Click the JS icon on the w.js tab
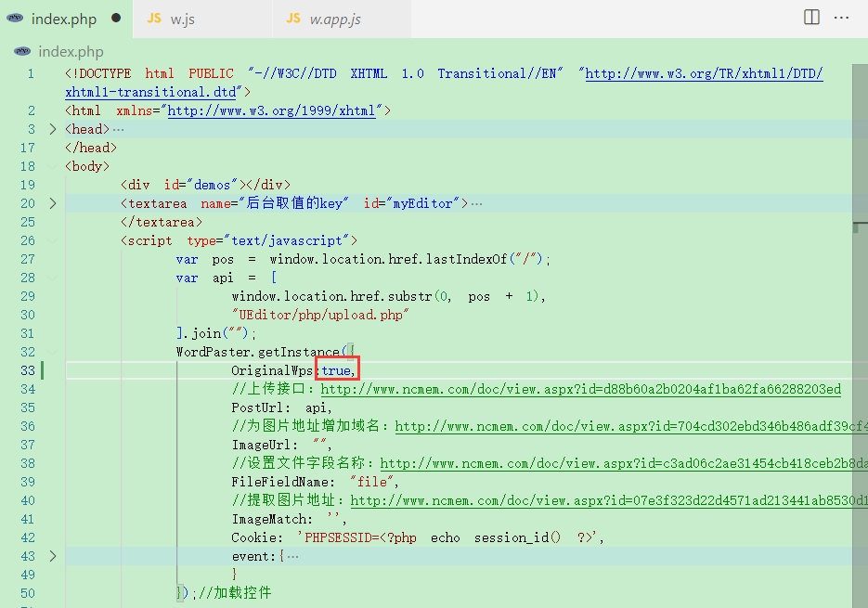The image size is (868, 608). 154,19
